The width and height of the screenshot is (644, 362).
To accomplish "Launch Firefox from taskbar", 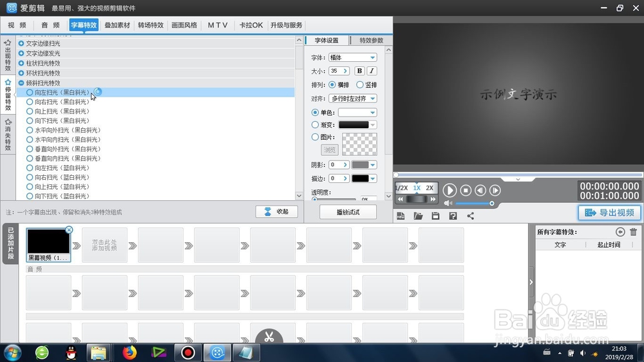I will click(x=129, y=352).
